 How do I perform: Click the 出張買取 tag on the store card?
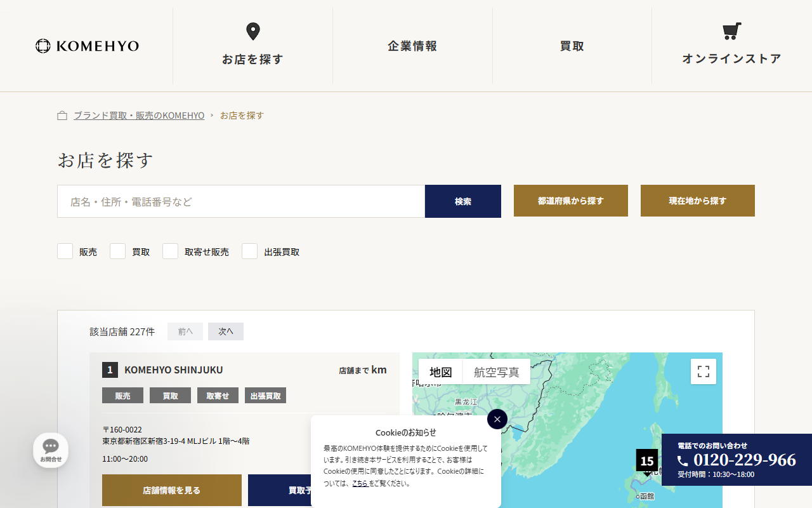pos(265,396)
